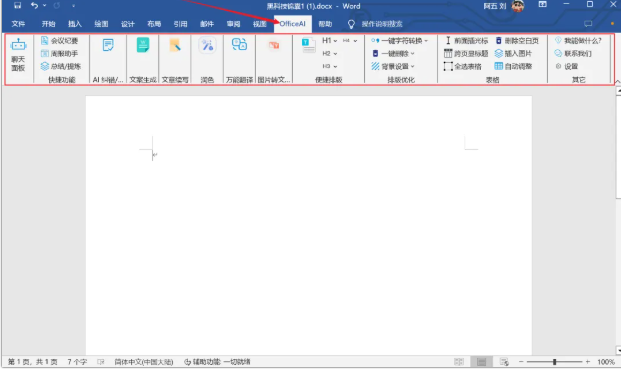
Task: Click the AI 纠错 proofreading icon
Action: 108,45
